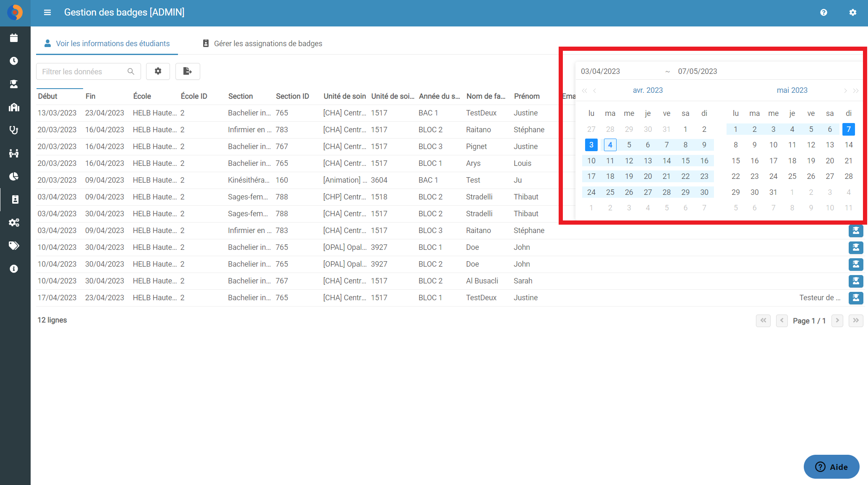The height and width of the screenshot is (485, 868).
Task: Open student action for Raitano 03/04/2023 row
Action: click(x=856, y=231)
